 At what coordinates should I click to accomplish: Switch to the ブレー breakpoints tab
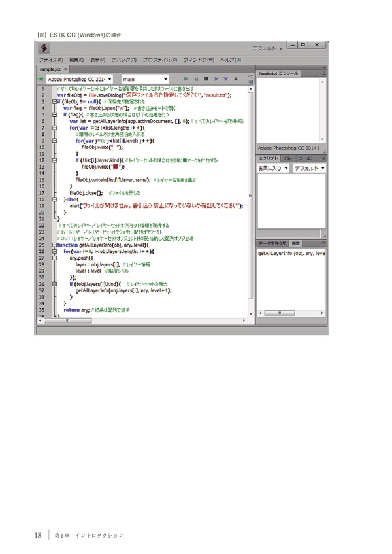pyautogui.click(x=289, y=158)
